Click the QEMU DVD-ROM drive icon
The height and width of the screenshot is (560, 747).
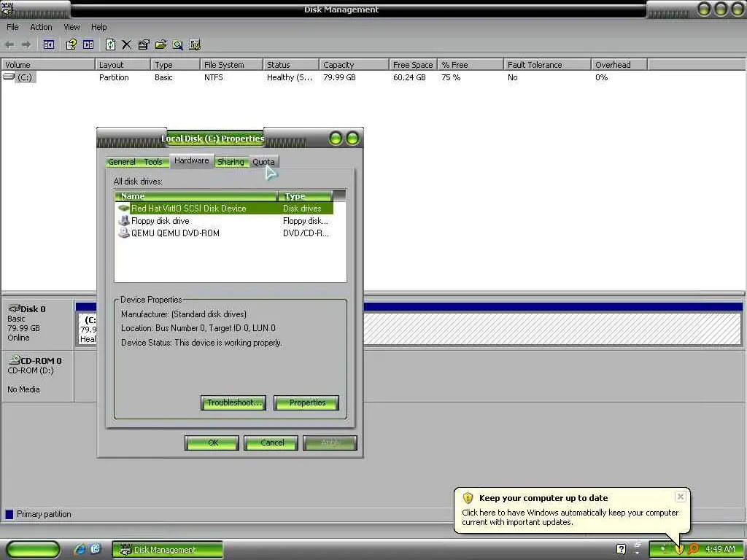124,233
